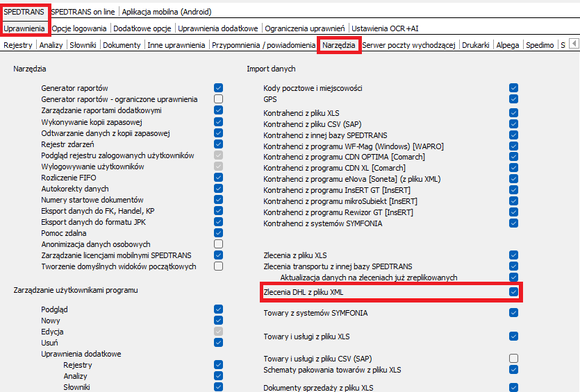Image resolution: width=580 pixels, height=392 pixels.
Task: Disable the GPS import checkbox
Action: 513,99
